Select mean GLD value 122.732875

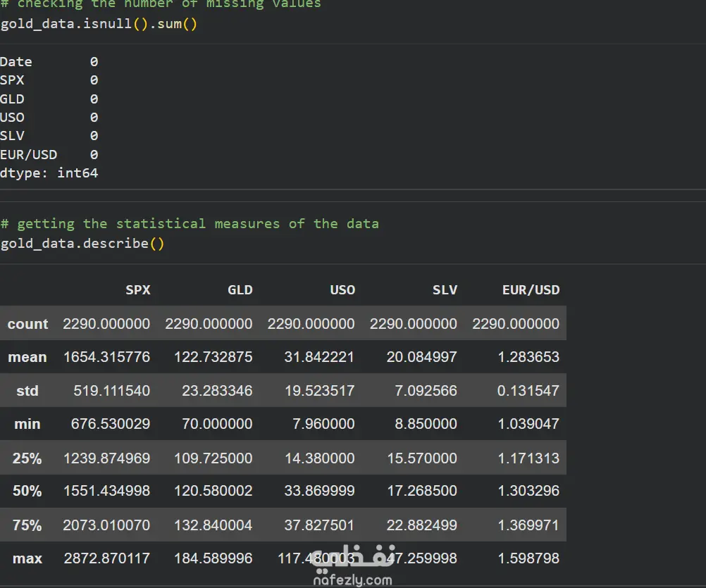coord(213,357)
